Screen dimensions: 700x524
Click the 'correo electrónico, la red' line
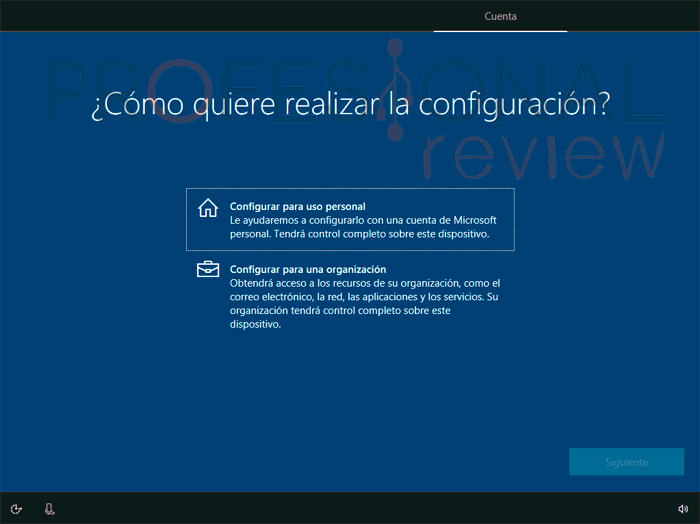point(300,297)
